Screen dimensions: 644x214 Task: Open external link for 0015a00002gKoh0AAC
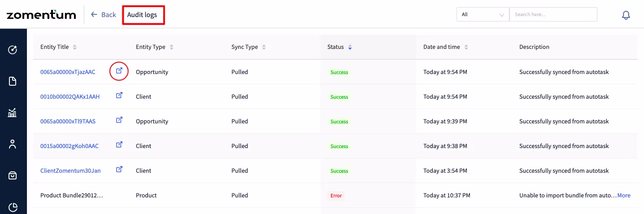pos(119,145)
